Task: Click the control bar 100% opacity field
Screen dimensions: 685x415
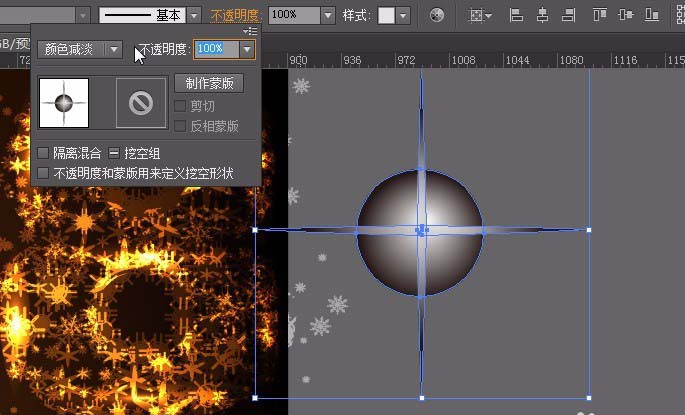Action: pyautogui.click(x=294, y=15)
